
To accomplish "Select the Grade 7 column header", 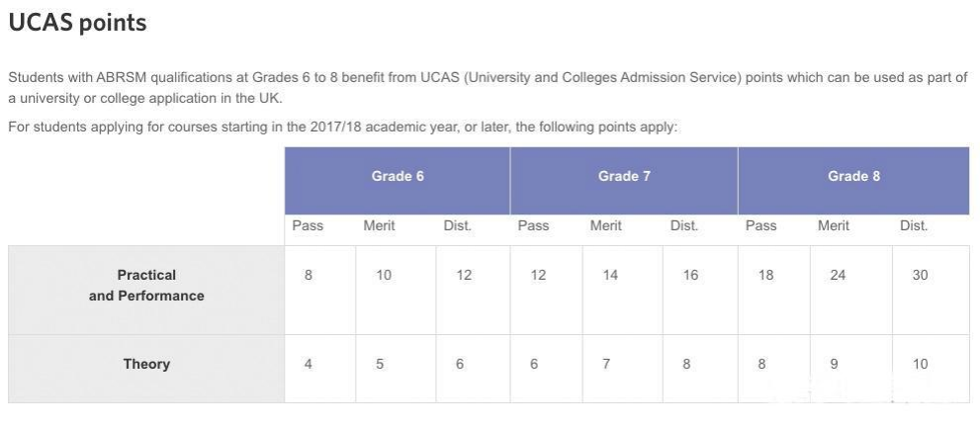I will point(624,176).
